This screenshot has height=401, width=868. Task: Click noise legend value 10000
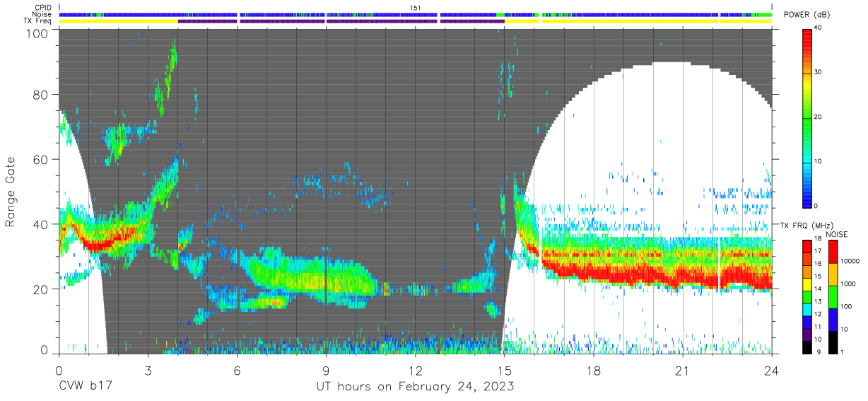coord(850,262)
